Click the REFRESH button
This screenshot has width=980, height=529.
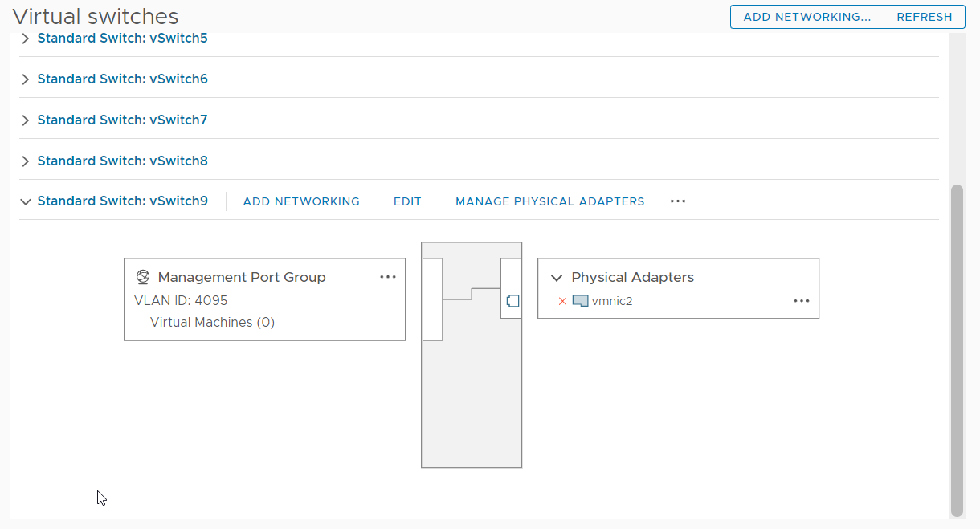(925, 17)
